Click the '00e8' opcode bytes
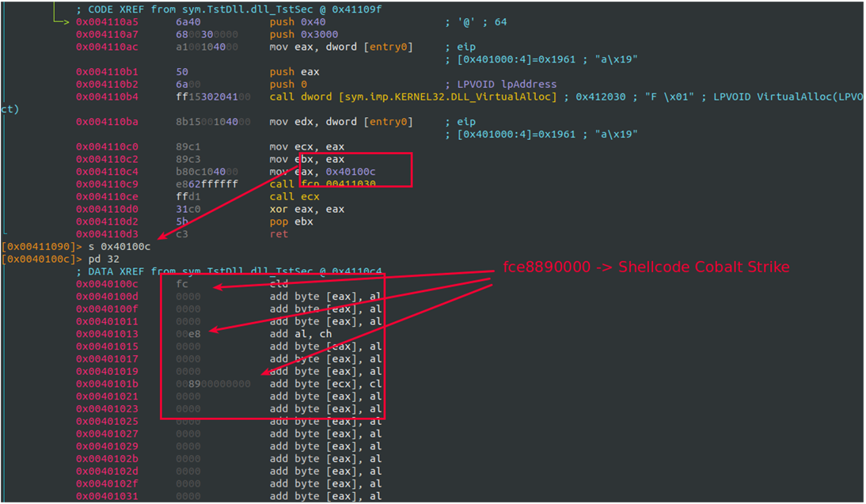The height and width of the screenshot is (504, 866). pyautogui.click(x=188, y=334)
